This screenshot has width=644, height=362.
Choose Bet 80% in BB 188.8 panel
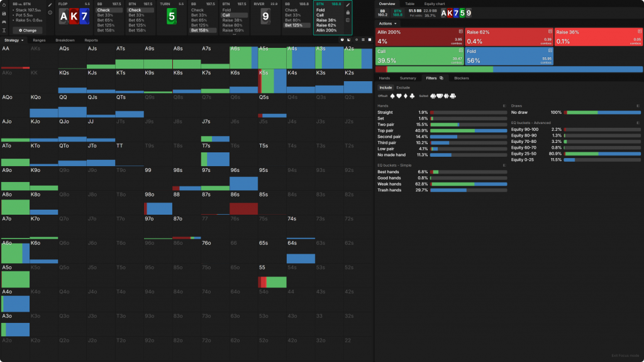[293, 20]
